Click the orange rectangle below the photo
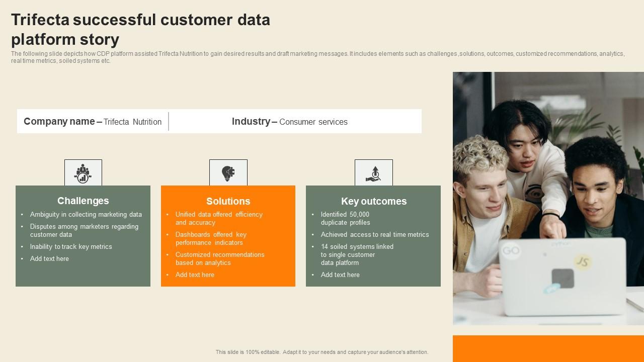Screen dimensions: 644x362 [548, 348]
